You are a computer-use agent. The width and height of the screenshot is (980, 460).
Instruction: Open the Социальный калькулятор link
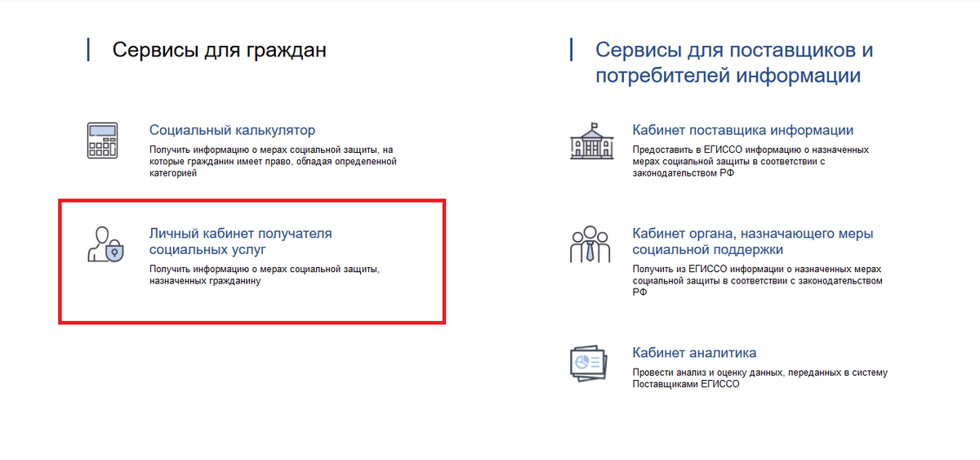(232, 130)
